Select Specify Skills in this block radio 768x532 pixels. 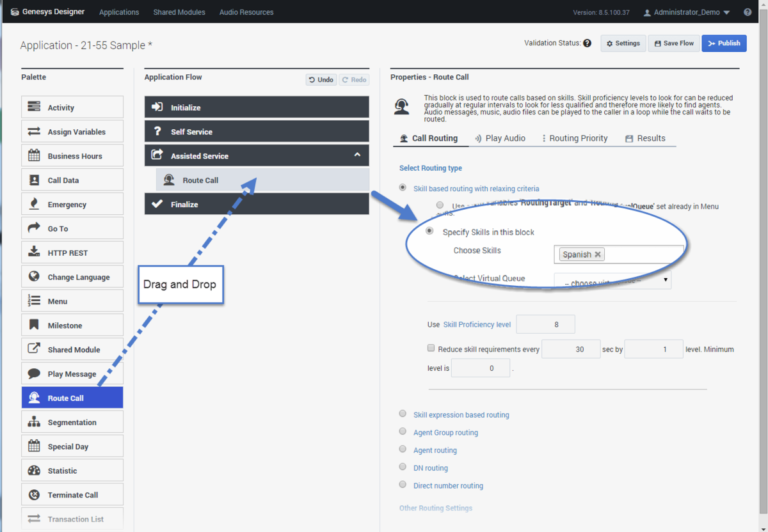[429, 231]
